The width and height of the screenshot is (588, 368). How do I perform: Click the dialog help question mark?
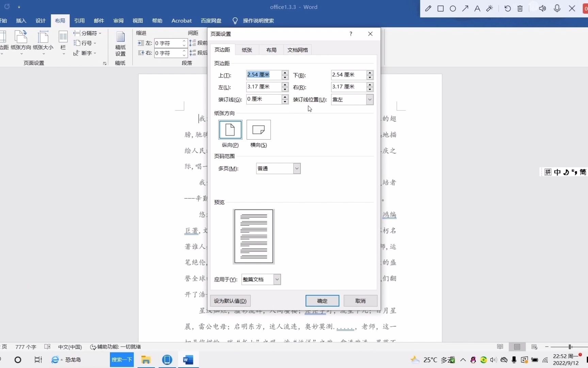click(351, 34)
